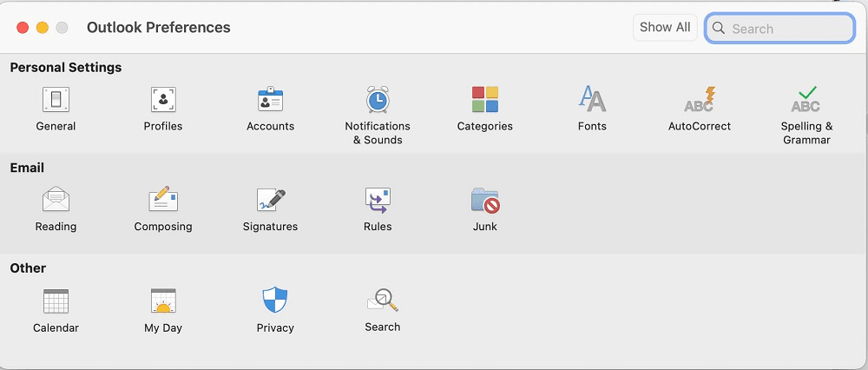This screenshot has width=868, height=370.
Task: Open General preferences
Action: 56,101
